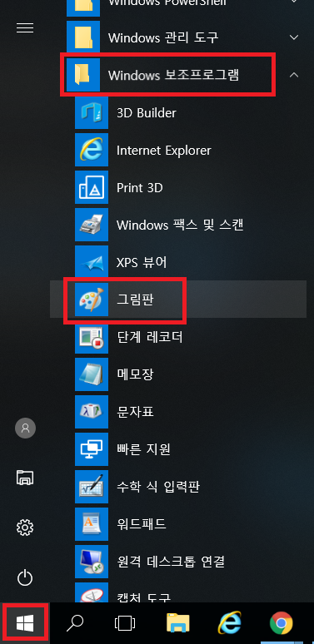Expand the Windows 관리 도구 chevron
The width and height of the screenshot is (314, 644).
coord(294,37)
